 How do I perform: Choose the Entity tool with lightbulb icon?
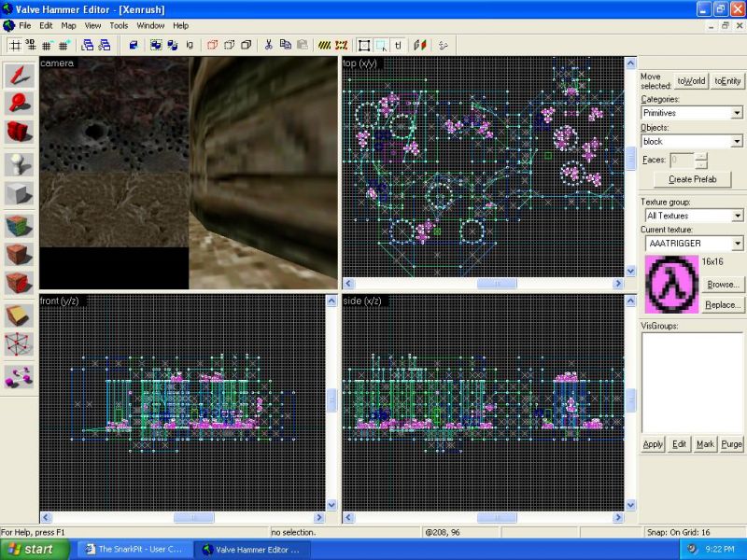[20, 164]
